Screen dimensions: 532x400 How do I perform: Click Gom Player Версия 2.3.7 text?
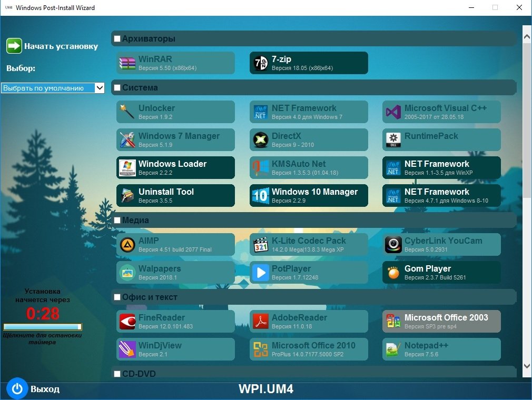[435, 273]
